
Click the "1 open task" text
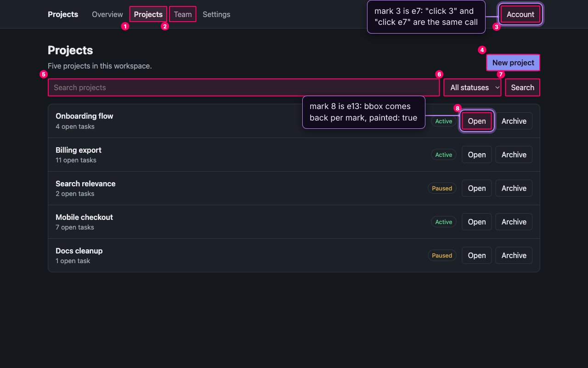pyautogui.click(x=73, y=261)
